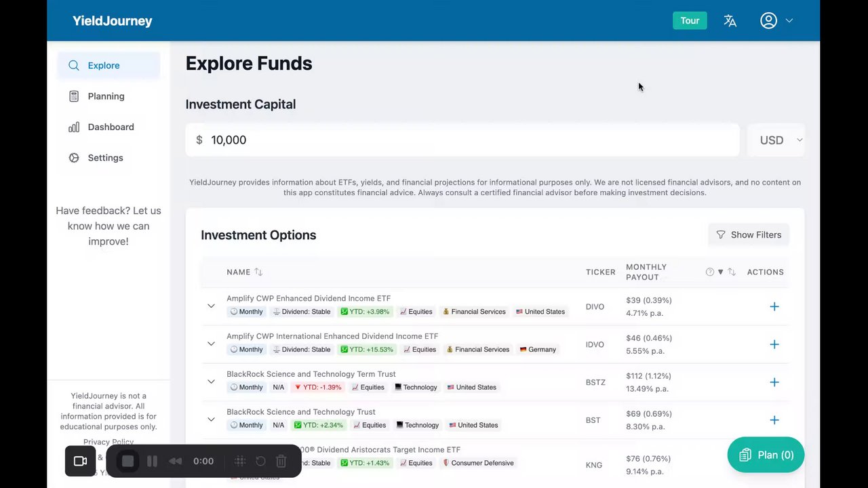868x488 pixels.
Task: Click the 0:00 recording timer
Action: (203, 461)
